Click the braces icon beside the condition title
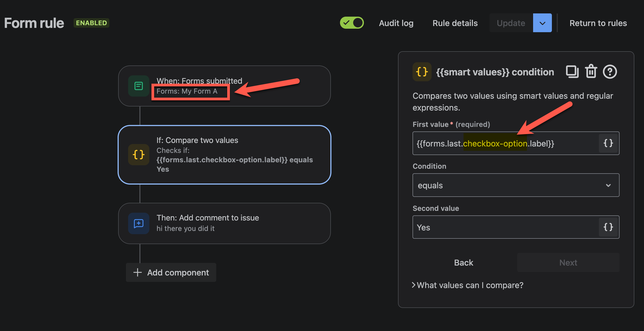The image size is (644, 331). (422, 72)
